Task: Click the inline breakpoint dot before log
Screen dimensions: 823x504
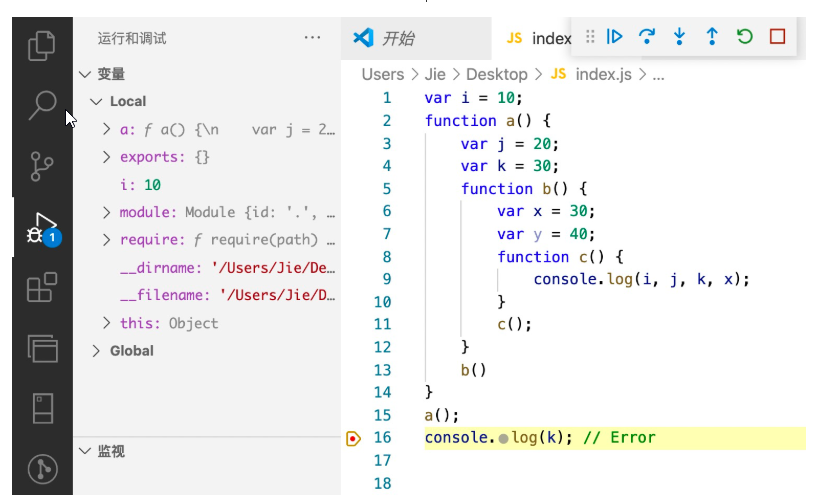Action: click(x=503, y=439)
